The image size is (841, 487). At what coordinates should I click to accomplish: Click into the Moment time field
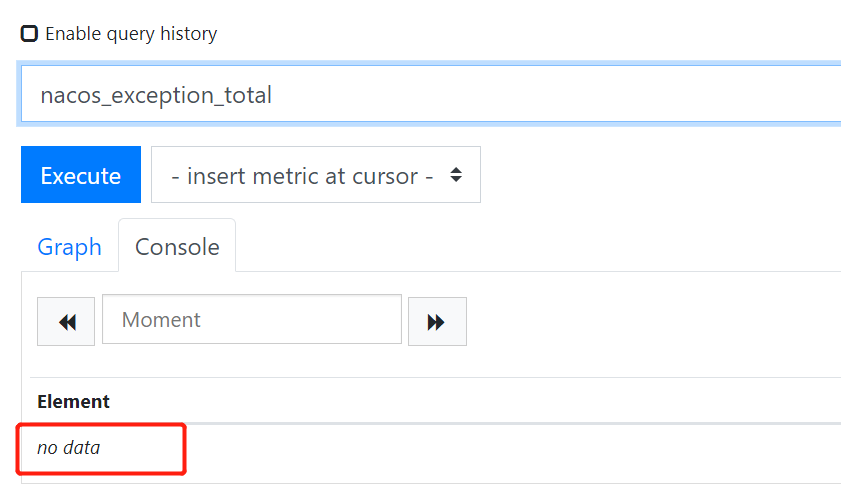[x=252, y=320]
